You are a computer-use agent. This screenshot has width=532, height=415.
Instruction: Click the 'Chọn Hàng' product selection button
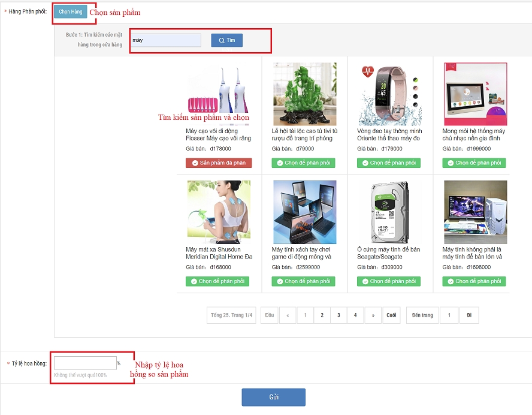pos(70,12)
